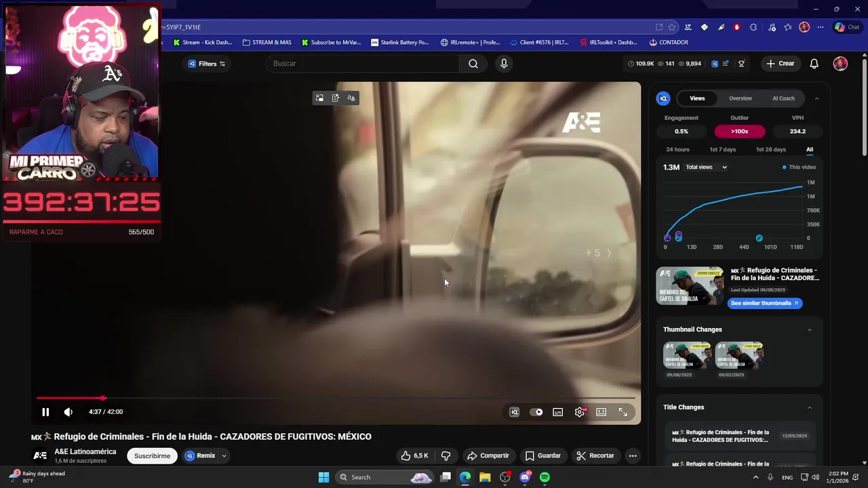Select the 24 hours time range
This screenshot has height=488, width=868.
click(677, 150)
